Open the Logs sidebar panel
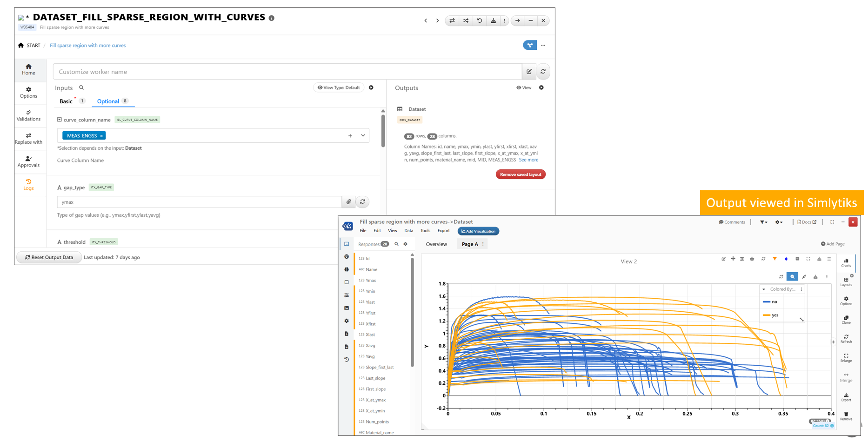Screen dimensions: 868x442 28,185
